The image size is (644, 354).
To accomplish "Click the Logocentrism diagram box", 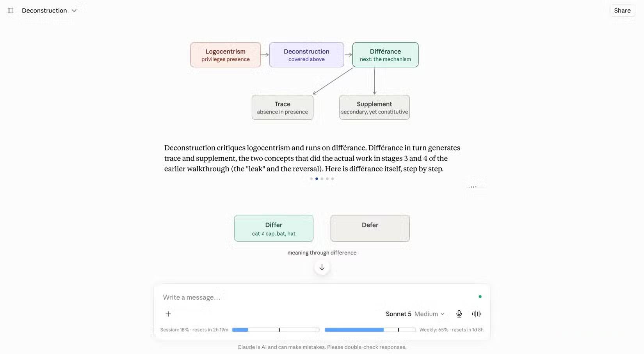I will 226,55.
